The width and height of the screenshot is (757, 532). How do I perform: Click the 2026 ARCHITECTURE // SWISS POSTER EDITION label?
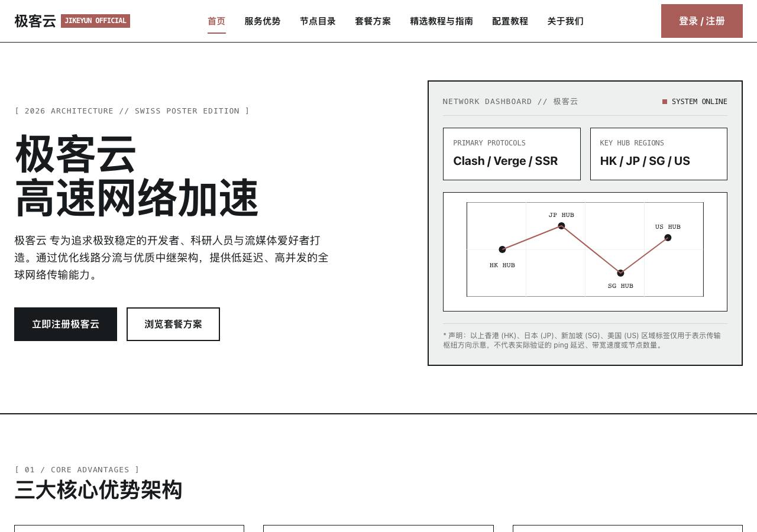point(132,111)
